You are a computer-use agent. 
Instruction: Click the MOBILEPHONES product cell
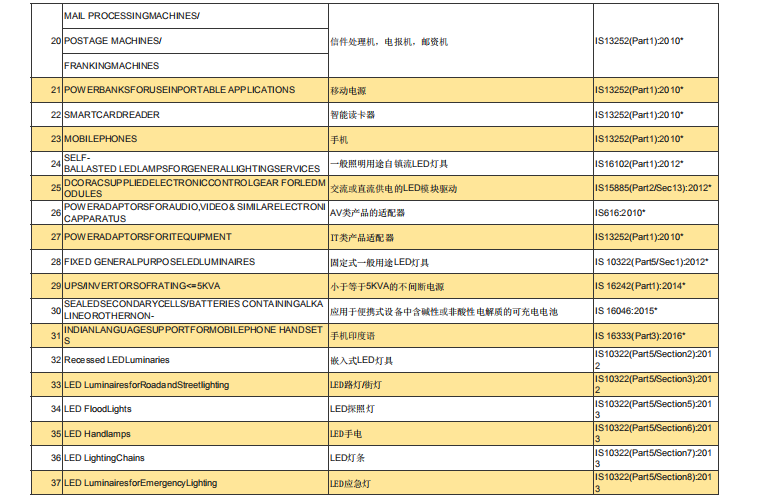[101, 139]
